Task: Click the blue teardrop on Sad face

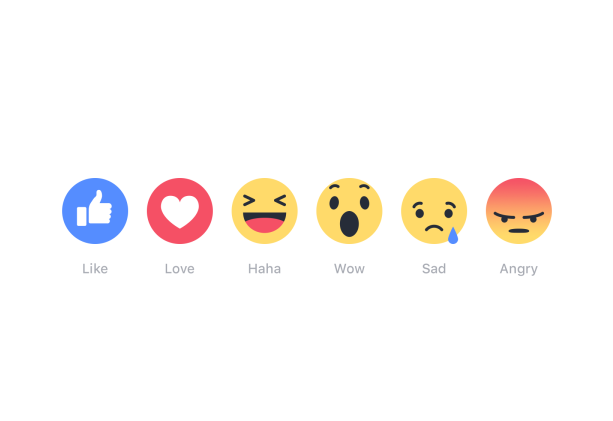Action: pyautogui.click(x=453, y=236)
